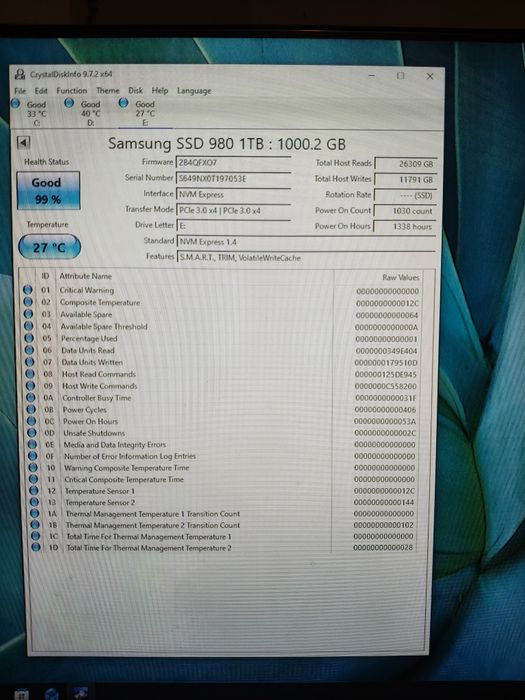Click Power On Count value 1030 count
The height and width of the screenshot is (700, 525).
point(404,211)
